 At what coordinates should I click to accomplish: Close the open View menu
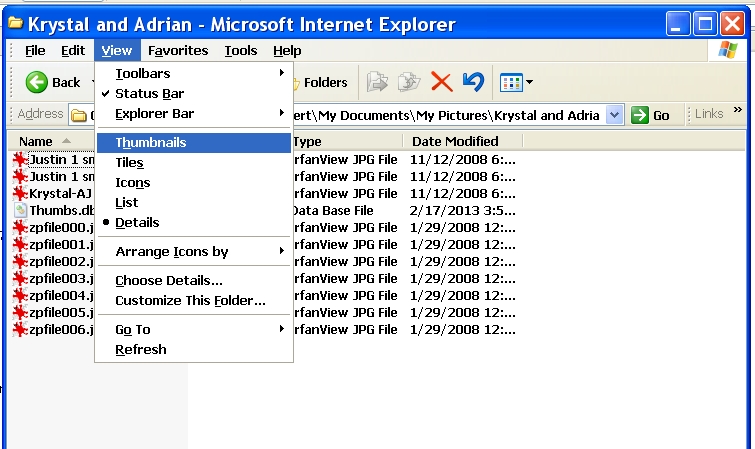[x=117, y=51]
